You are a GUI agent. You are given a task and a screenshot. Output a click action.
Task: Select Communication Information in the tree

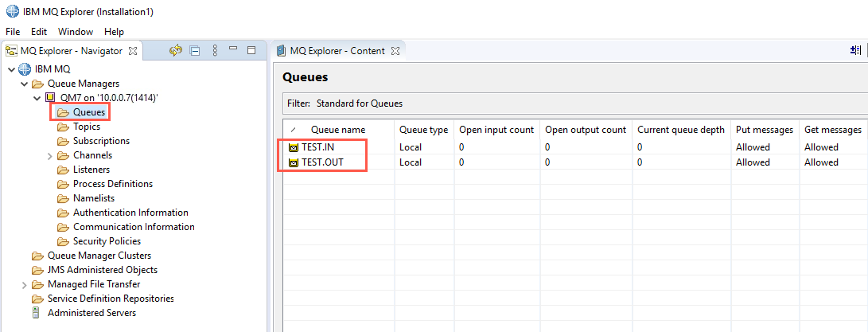coord(134,227)
